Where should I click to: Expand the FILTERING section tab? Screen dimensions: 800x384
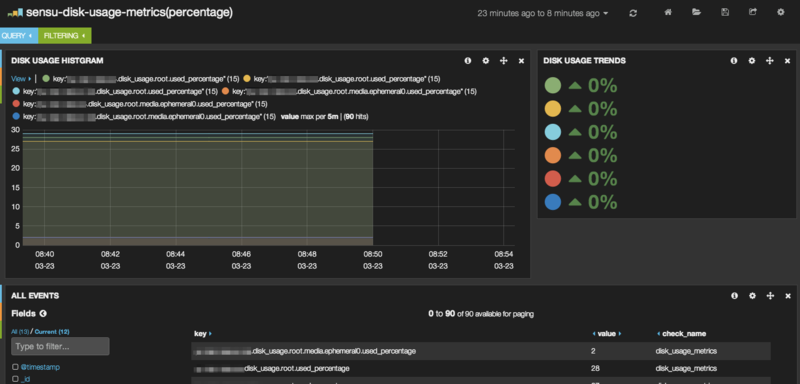tap(65, 36)
